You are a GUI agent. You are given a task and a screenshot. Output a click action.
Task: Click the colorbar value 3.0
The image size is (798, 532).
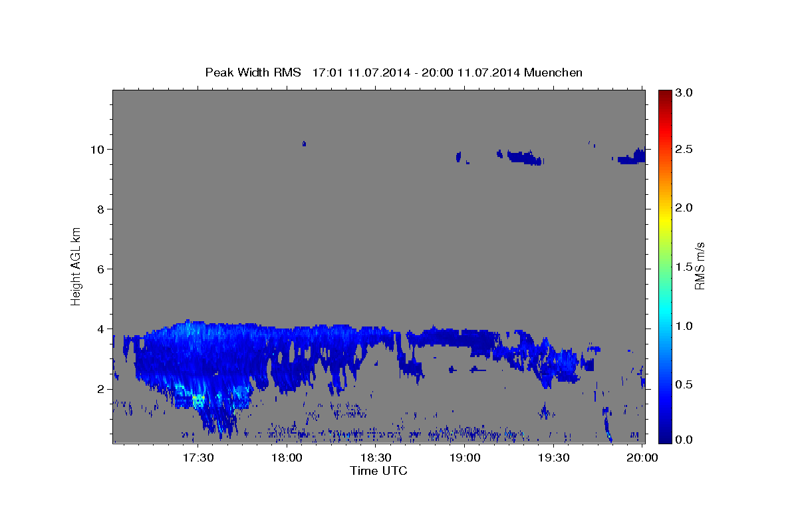[x=684, y=92]
